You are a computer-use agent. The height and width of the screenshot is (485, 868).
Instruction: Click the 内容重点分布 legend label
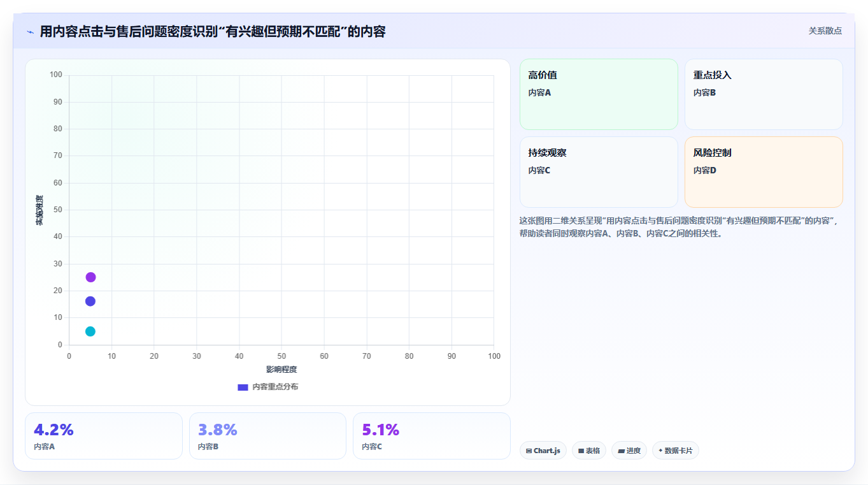(275, 387)
